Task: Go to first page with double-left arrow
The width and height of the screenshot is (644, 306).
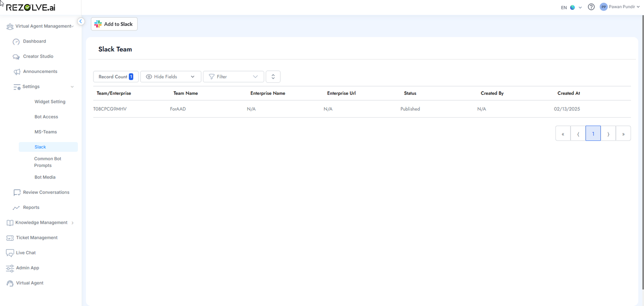Action: tap(563, 133)
